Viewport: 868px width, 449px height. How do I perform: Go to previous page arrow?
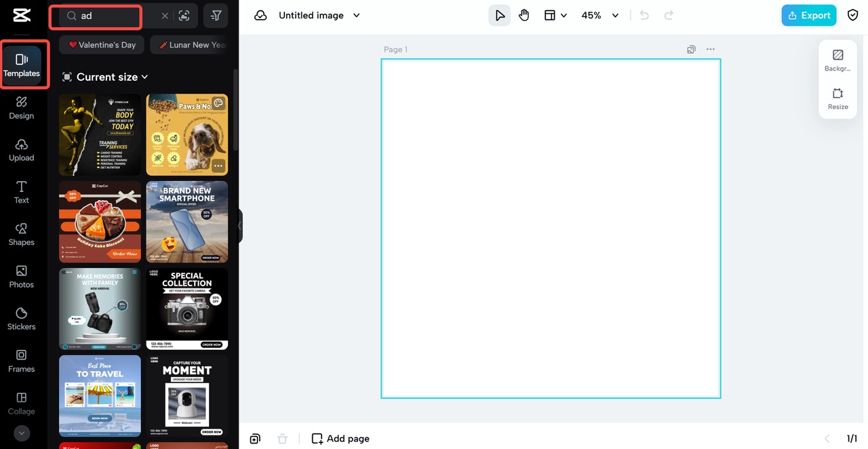(x=827, y=439)
